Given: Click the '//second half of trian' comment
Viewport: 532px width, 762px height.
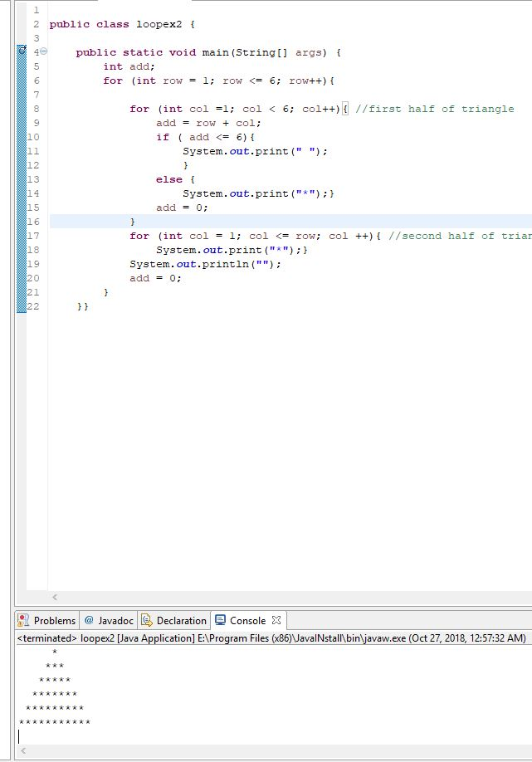Looking at the screenshot, I should tap(460, 236).
